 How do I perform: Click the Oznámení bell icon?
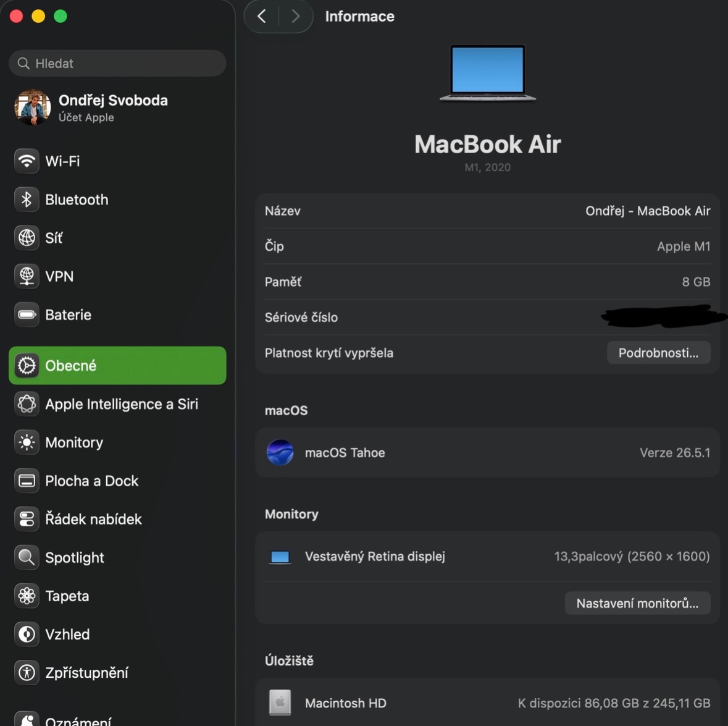27,719
